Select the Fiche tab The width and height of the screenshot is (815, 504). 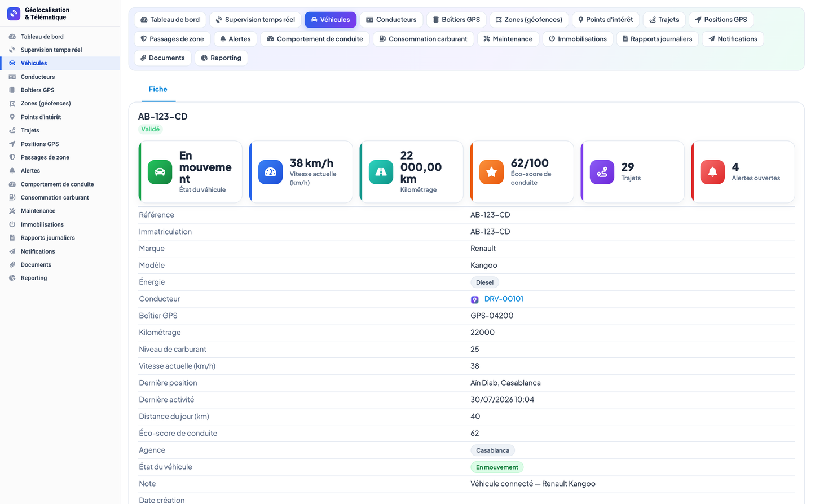click(x=158, y=89)
